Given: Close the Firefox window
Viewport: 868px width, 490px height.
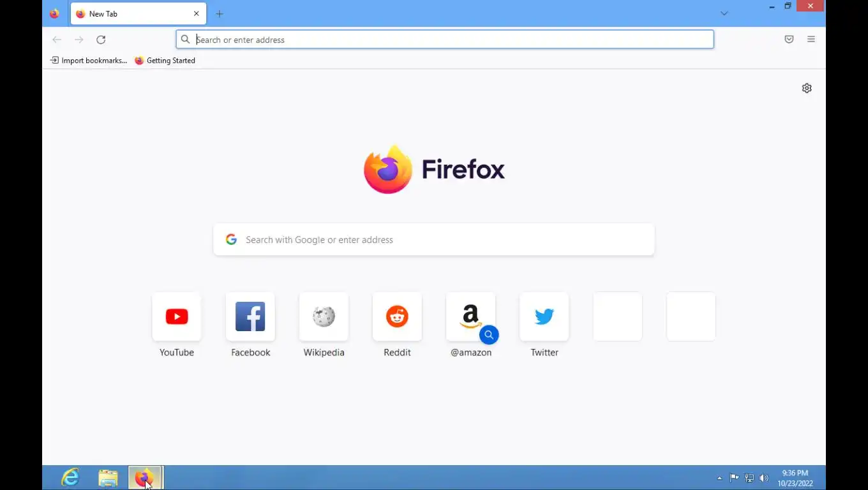Looking at the screenshot, I should tap(811, 6).
